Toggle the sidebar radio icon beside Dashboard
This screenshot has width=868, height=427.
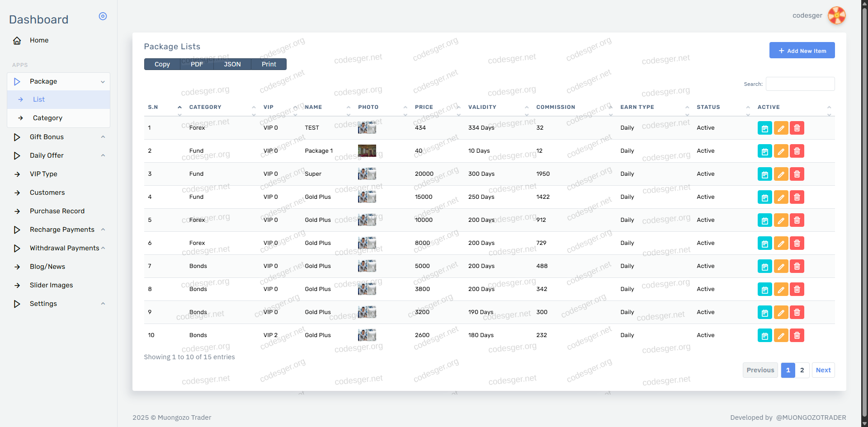(103, 16)
